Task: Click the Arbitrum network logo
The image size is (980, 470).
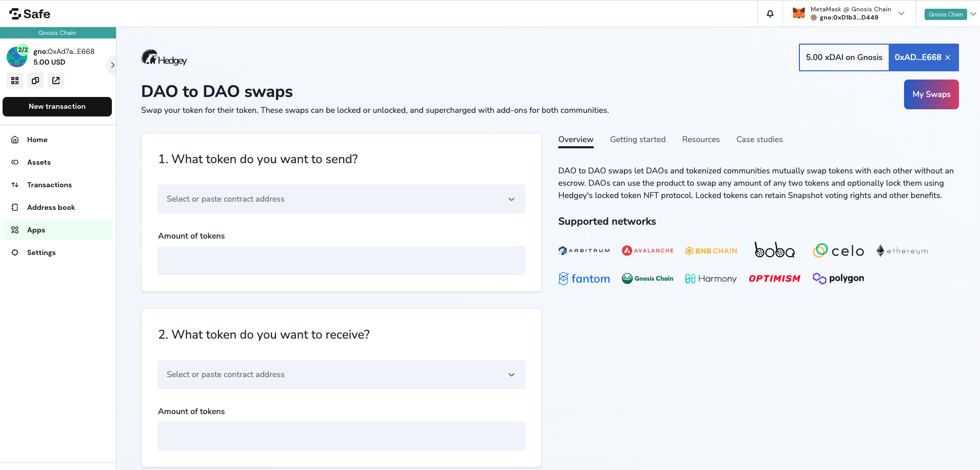Action: tap(584, 250)
